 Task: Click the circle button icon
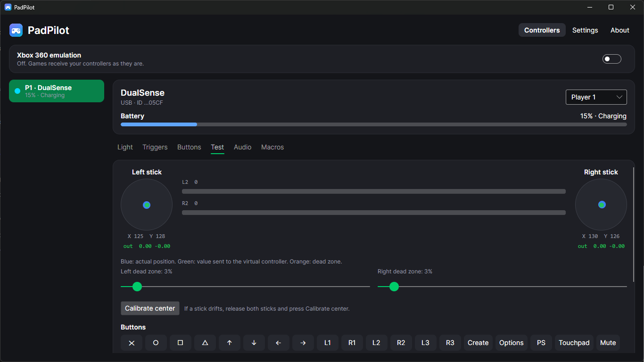[156, 343]
